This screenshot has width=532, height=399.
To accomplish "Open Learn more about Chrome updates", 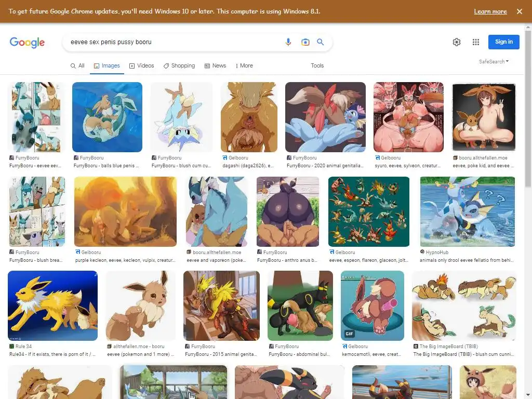I will coord(490,11).
